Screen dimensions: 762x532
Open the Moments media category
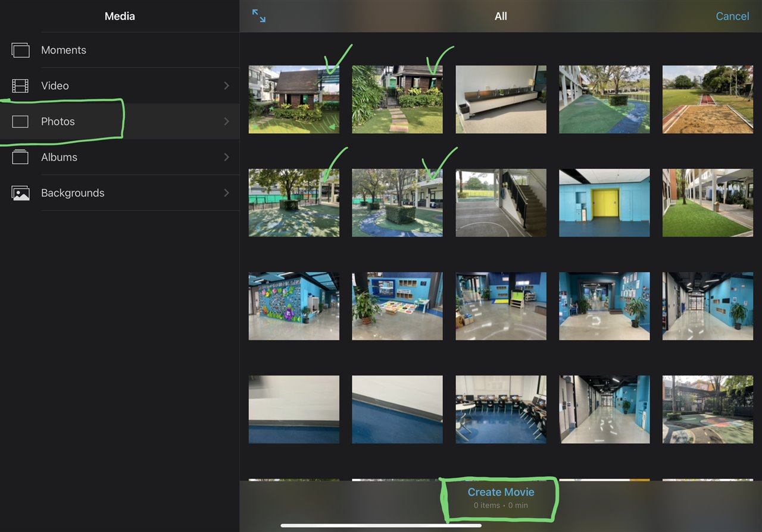point(120,50)
